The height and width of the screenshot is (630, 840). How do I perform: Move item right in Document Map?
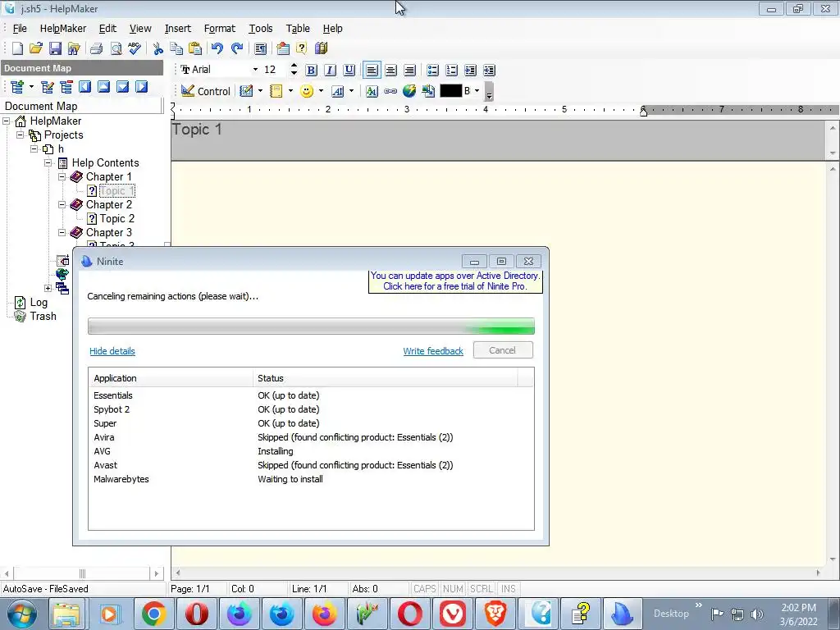point(141,87)
